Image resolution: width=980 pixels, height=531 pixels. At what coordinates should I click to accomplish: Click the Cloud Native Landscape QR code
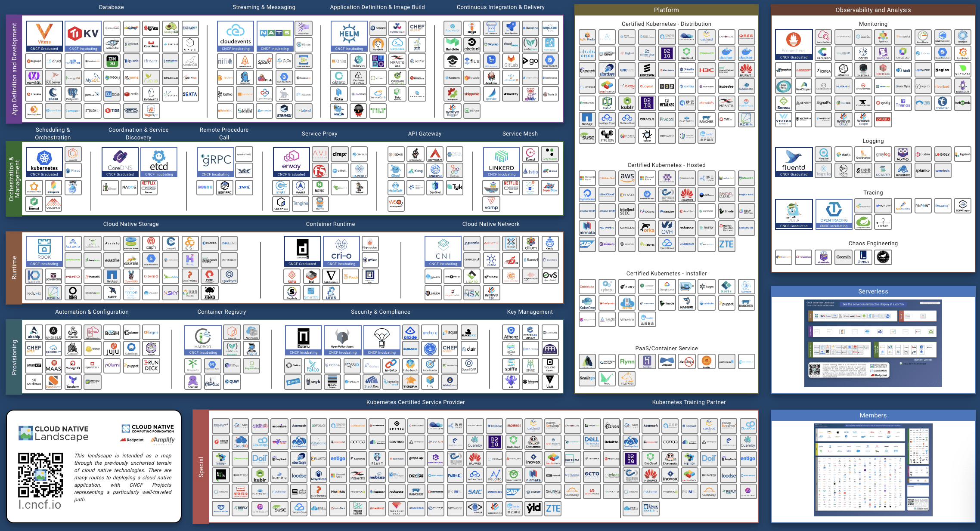pyautogui.click(x=40, y=475)
